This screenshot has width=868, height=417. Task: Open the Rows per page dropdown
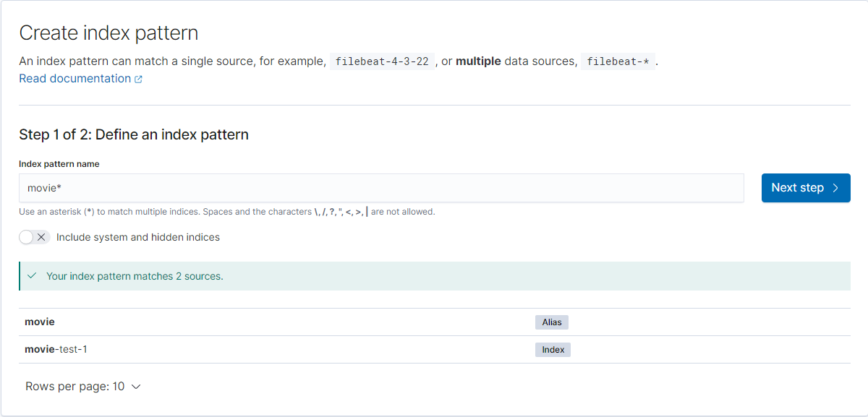(x=83, y=387)
